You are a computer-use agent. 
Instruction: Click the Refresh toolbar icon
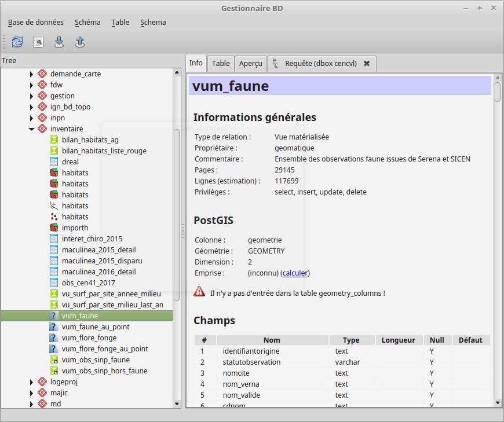17,42
